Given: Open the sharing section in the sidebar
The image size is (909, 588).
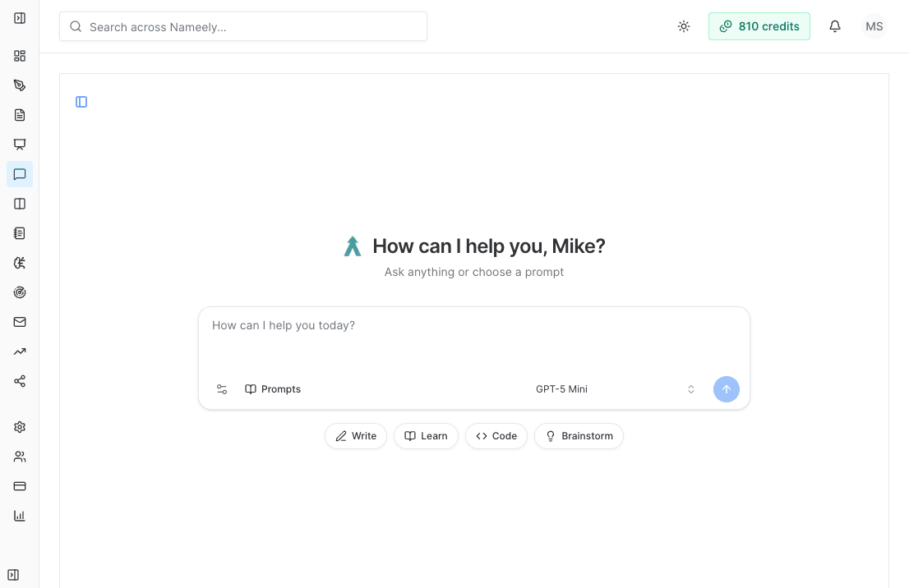Looking at the screenshot, I should (20, 380).
